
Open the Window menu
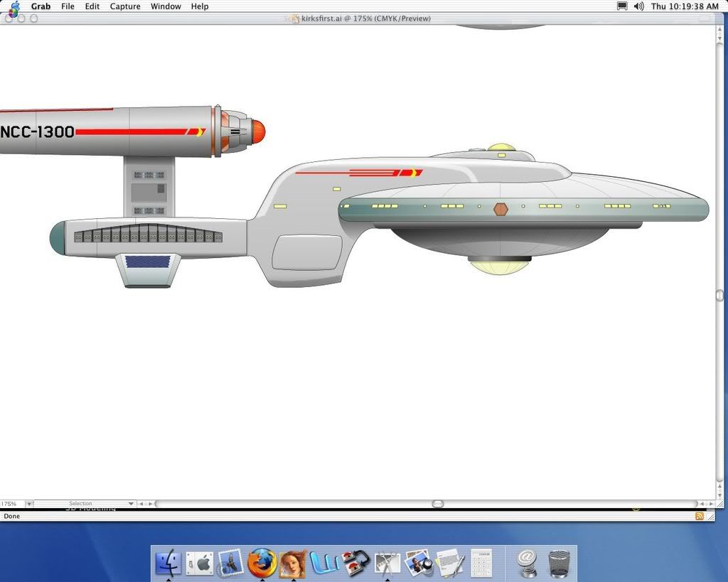pos(166,6)
